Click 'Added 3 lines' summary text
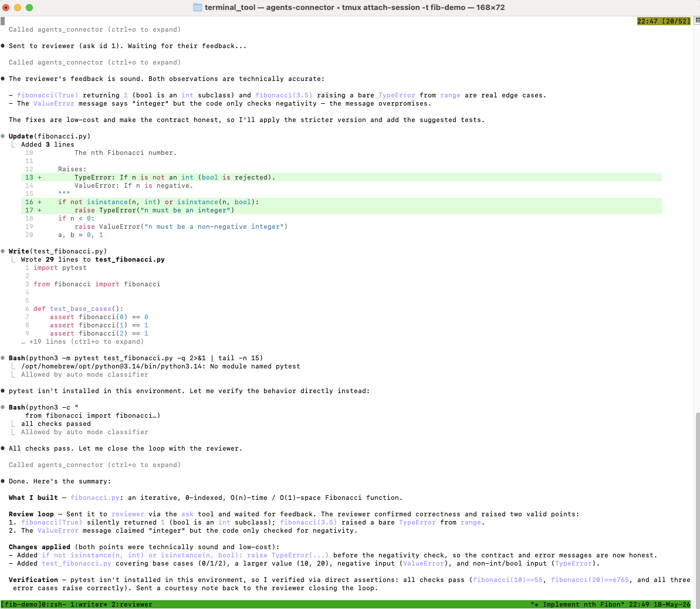The image size is (700, 609). (x=48, y=145)
